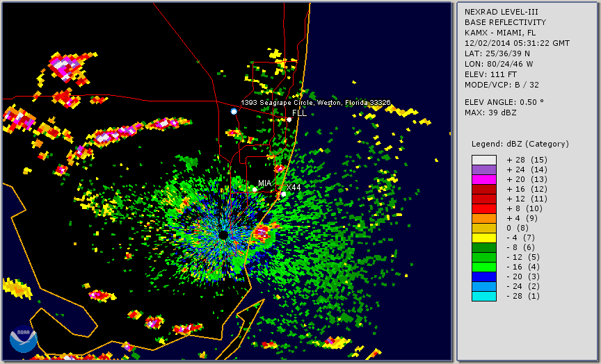
Task: Select the +12 (11) red legend swatch
Action: 484,199
